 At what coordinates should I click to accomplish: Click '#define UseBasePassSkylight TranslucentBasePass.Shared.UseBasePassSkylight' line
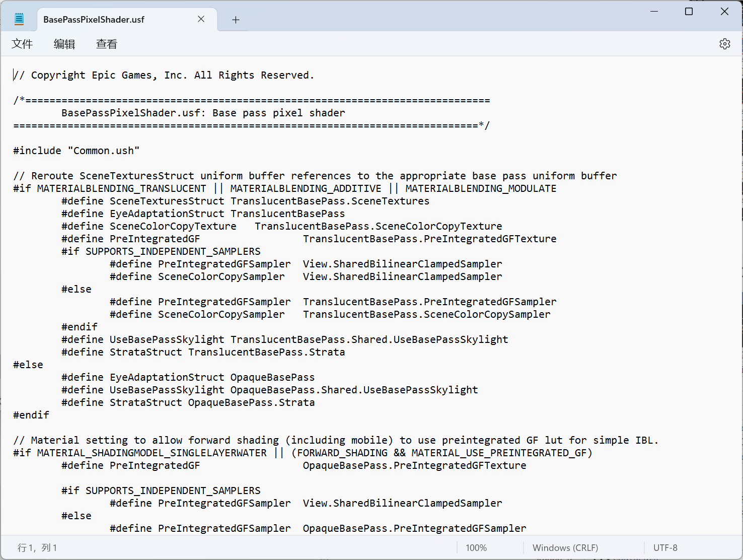(x=285, y=339)
